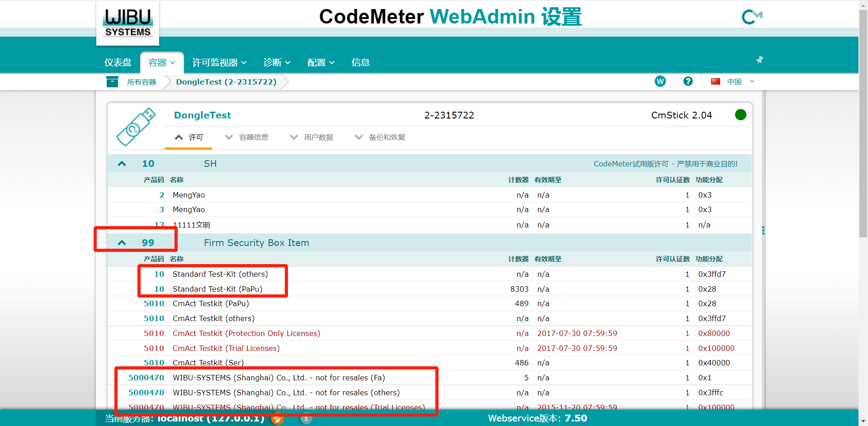This screenshot has height=426, width=868.
Task: Click the CodeMeter logo icon at top right
Action: pyautogui.click(x=752, y=17)
